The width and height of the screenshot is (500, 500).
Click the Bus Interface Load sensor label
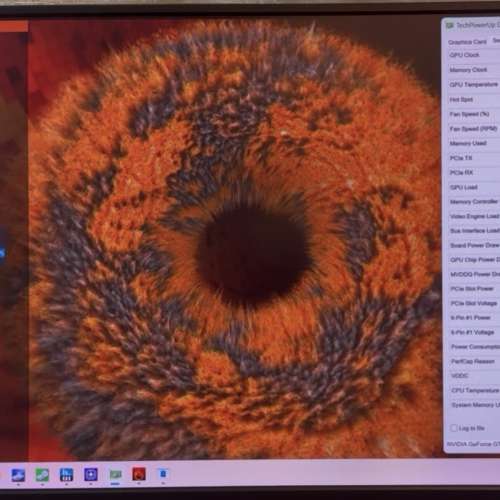[x=475, y=231]
